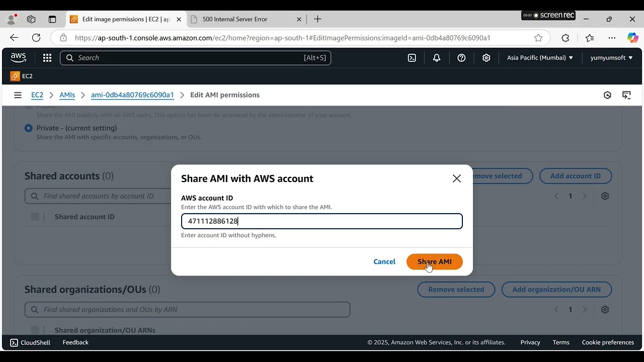The image size is (644, 362).
Task: Go to previous page in Shared organizations
Action: [x=556, y=310]
